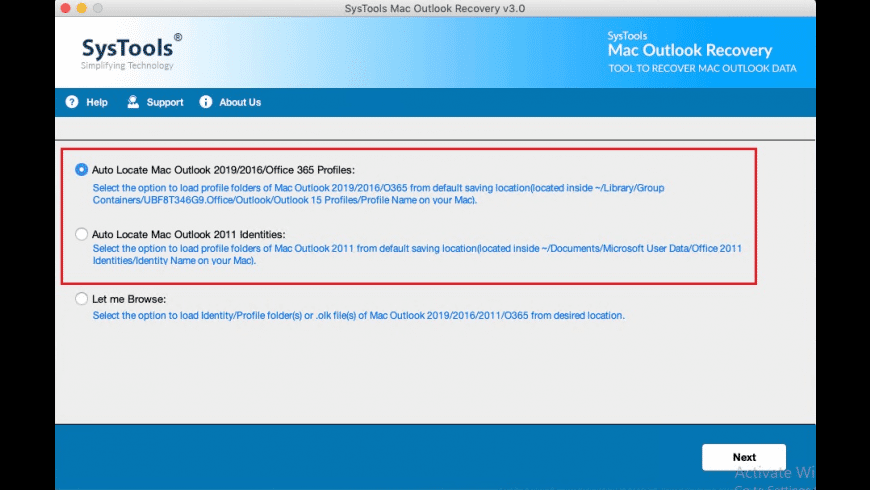Open the Support menu label

coord(165,103)
